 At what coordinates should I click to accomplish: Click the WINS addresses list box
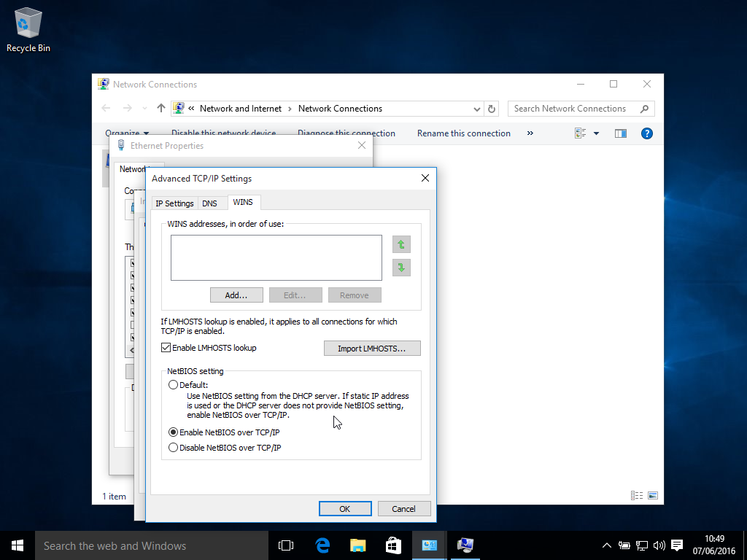276,257
